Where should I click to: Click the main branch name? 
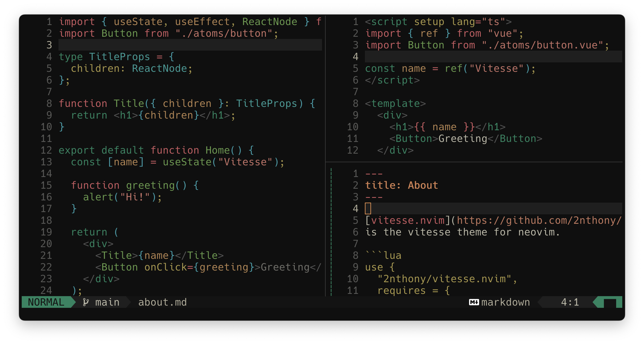tap(107, 302)
